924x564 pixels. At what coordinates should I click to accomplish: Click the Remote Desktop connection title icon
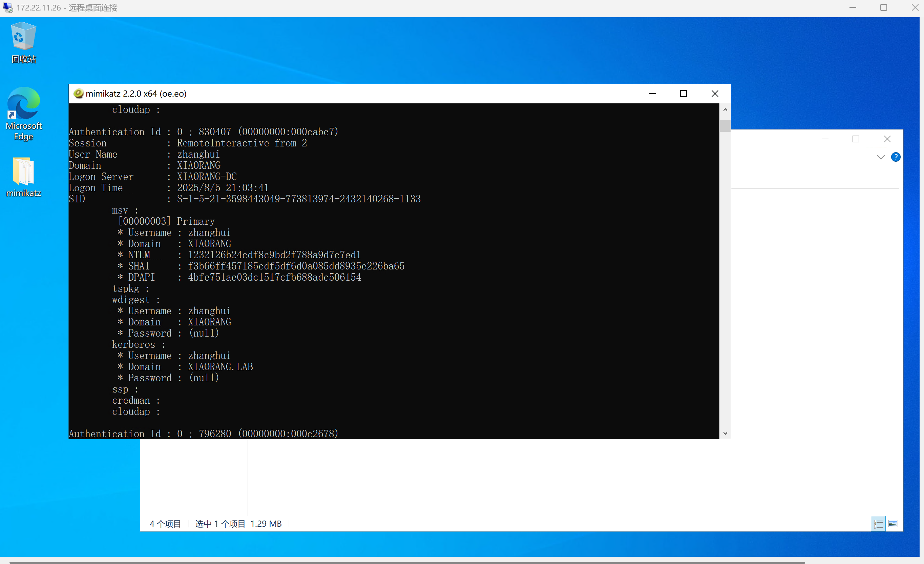(x=7, y=7)
